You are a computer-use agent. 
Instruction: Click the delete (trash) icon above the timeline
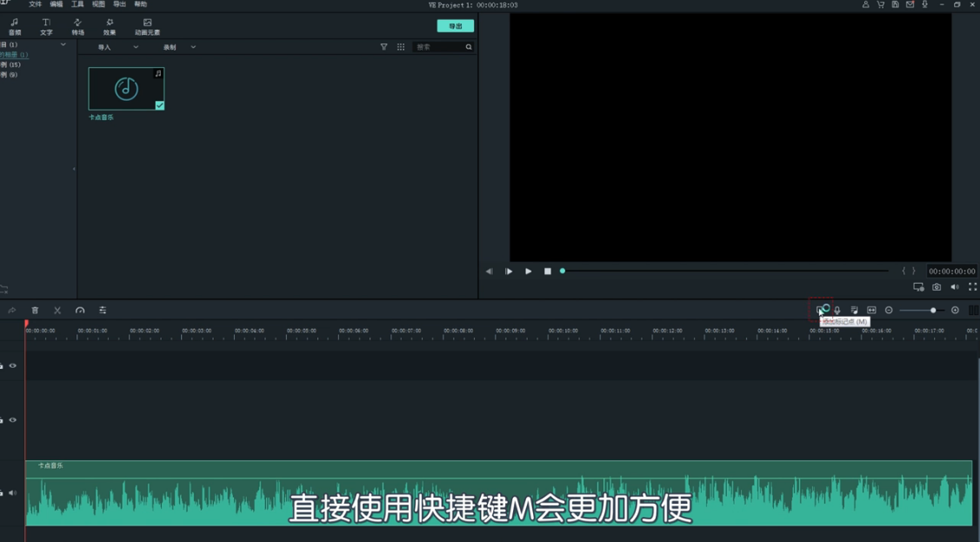tap(35, 309)
